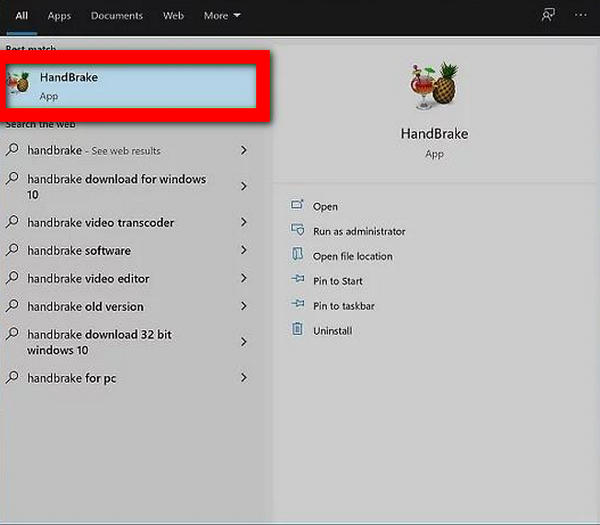Expand the More dropdown filter

point(222,16)
